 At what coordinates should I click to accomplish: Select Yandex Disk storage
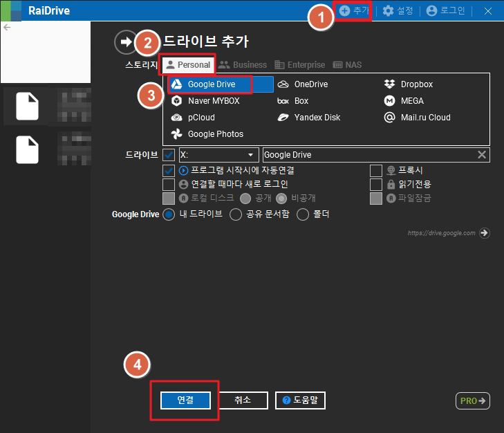308,118
